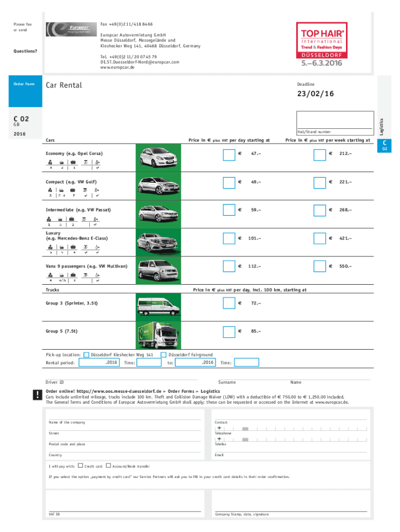Image resolution: width=400 pixels, height=532 pixels.
Task: Select Düsseldorf Fairground pick-up location checkbox
Action: pyautogui.click(x=164, y=355)
